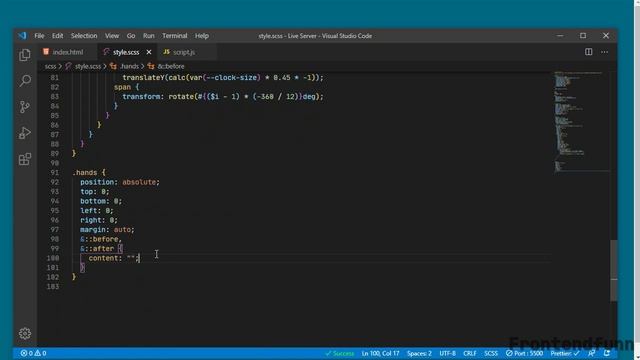Open the Selection menu

pos(84,36)
